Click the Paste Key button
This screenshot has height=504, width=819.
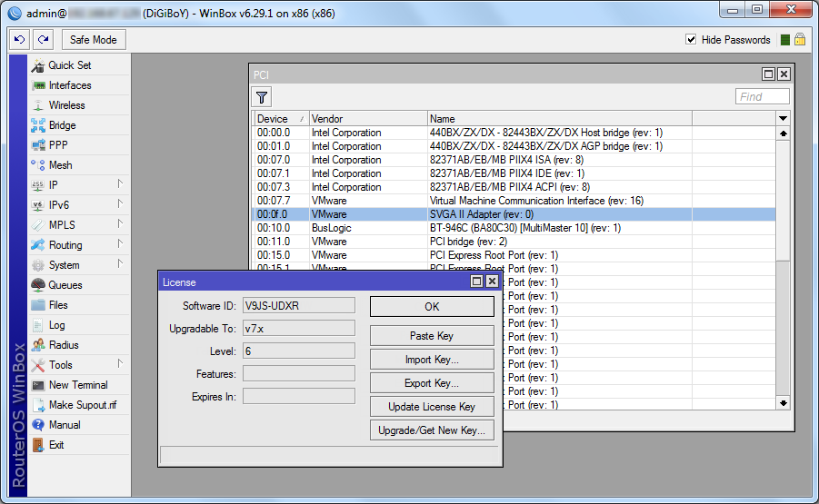point(432,336)
